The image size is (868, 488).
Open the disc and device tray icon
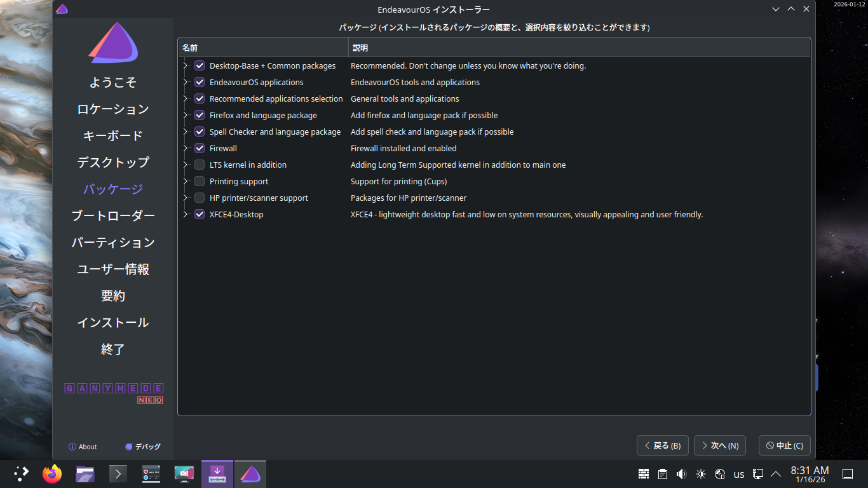720,474
